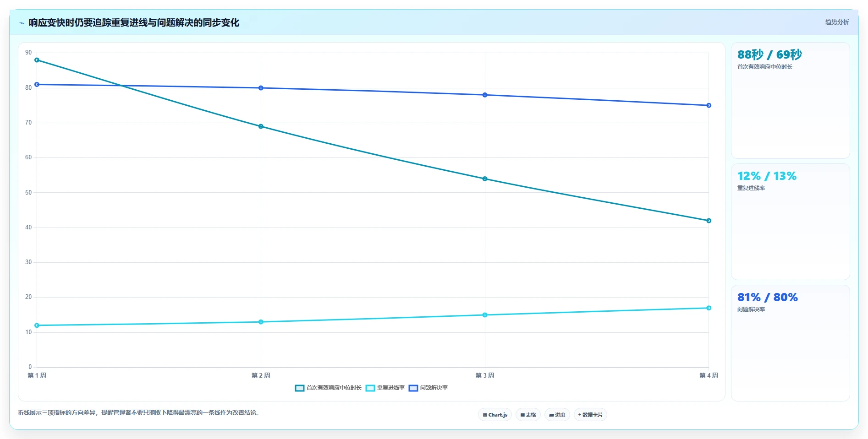Click the week 3 repeat contact point at 15
868x439 pixels.
485,315
